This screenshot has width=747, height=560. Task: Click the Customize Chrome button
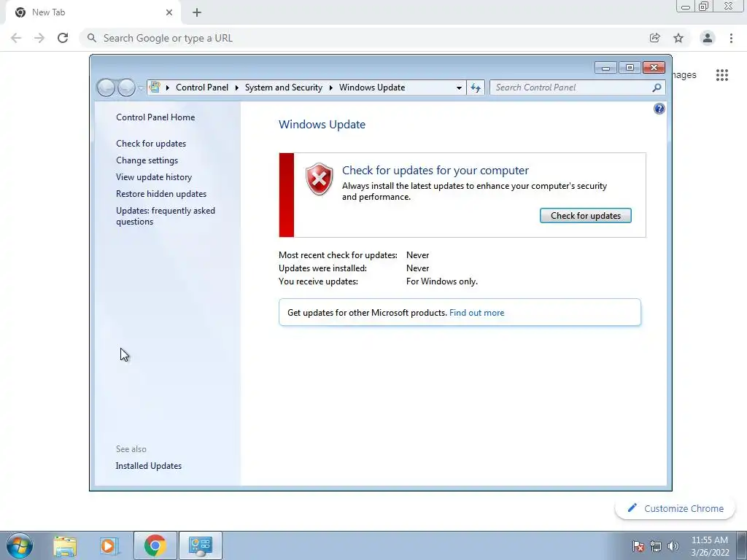pos(676,508)
